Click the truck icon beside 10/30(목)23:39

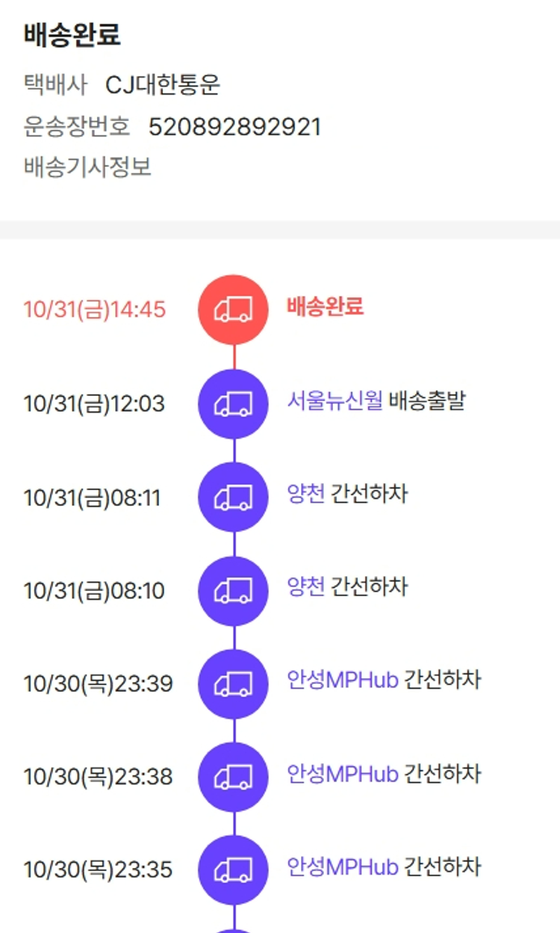(x=233, y=684)
